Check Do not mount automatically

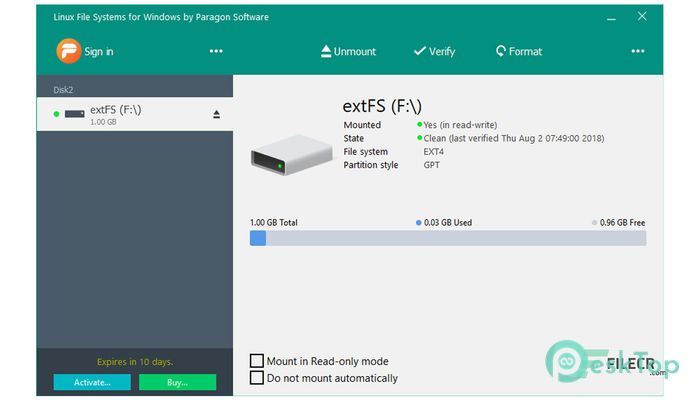coord(257,378)
